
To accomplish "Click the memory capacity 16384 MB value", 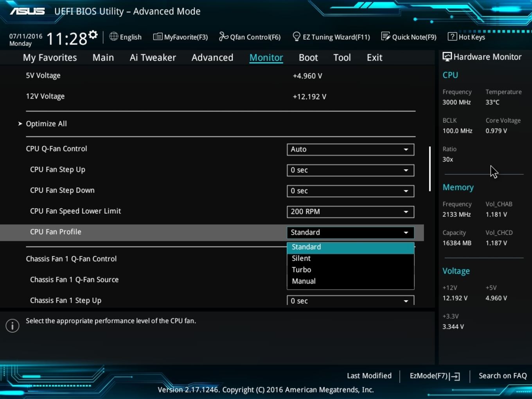I will click(457, 243).
